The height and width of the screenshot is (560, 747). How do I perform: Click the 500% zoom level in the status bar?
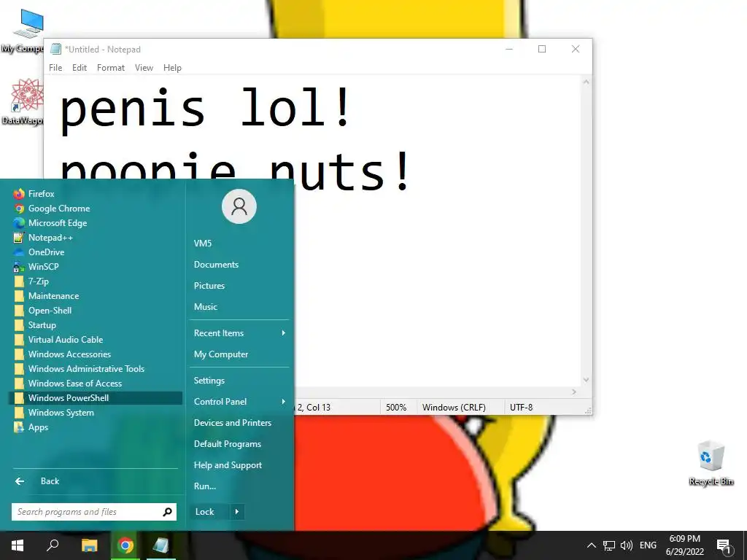click(396, 408)
